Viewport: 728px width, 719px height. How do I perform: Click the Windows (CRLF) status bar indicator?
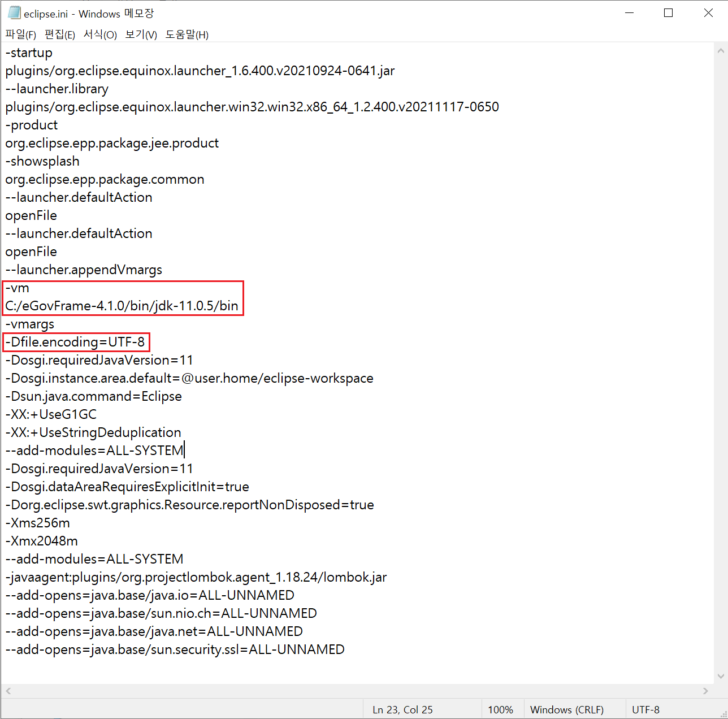tap(566, 710)
